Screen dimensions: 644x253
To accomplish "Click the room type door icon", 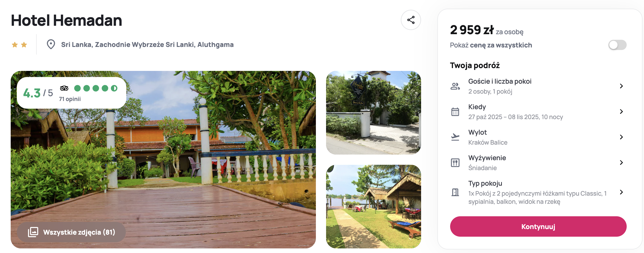I will click(x=455, y=192).
